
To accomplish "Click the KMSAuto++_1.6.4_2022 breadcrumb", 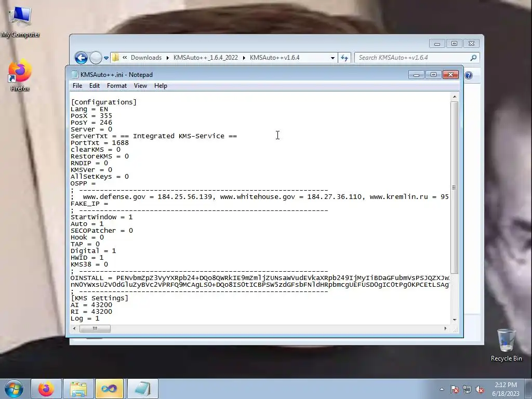I will (x=206, y=58).
